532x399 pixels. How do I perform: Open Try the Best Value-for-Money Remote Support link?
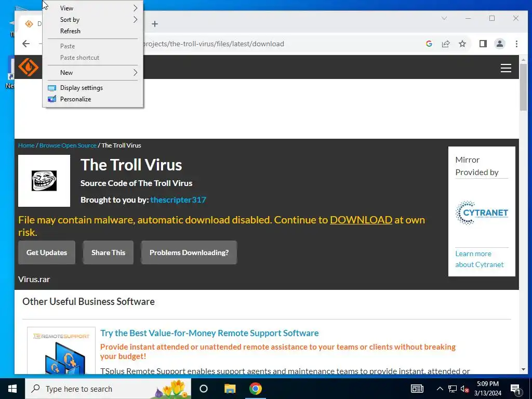(x=209, y=333)
